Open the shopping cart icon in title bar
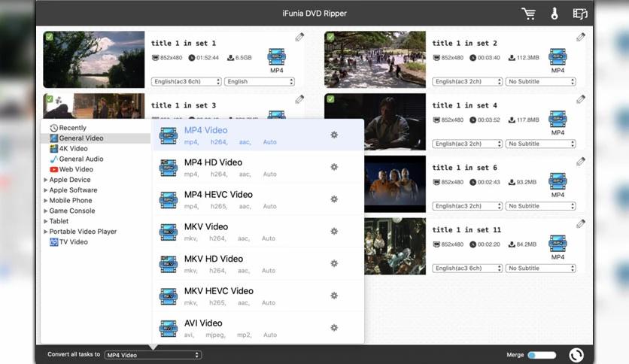Viewport: 629px width, 364px height. coord(528,14)
